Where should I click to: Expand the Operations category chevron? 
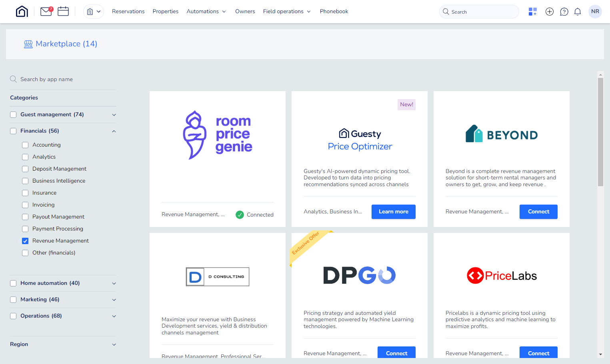click(x=114, y=316)
